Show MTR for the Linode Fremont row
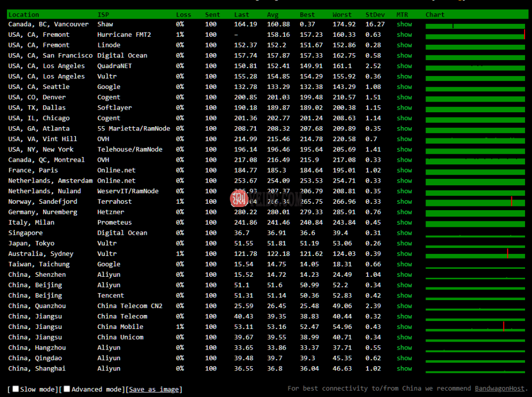Screen dimensions: 532x397 coord(404,45)
